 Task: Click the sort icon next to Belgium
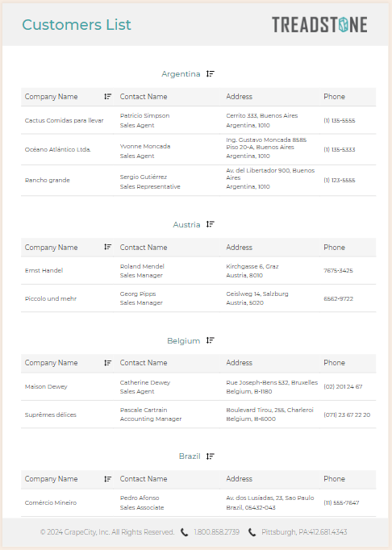tap(211, 340)
